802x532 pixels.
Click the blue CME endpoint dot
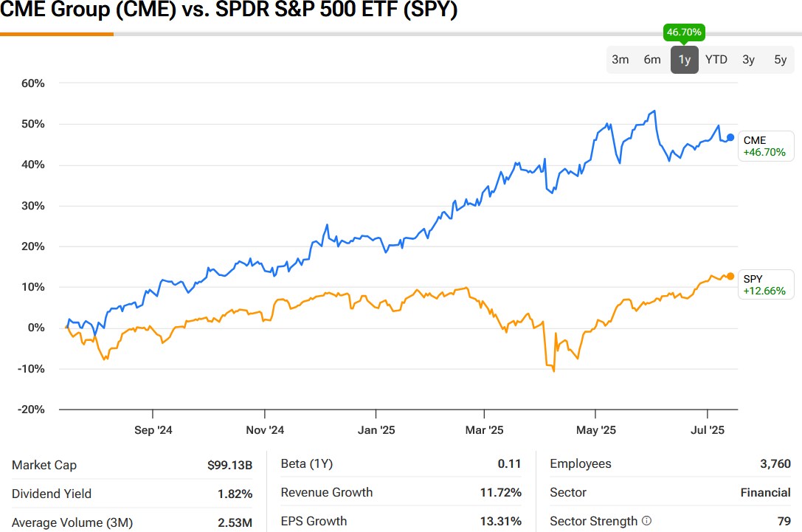(x=729, y=137)
